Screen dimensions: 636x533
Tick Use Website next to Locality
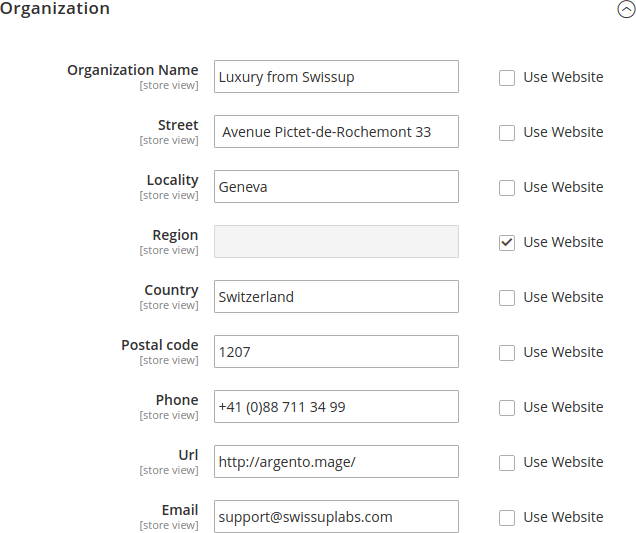507,188
